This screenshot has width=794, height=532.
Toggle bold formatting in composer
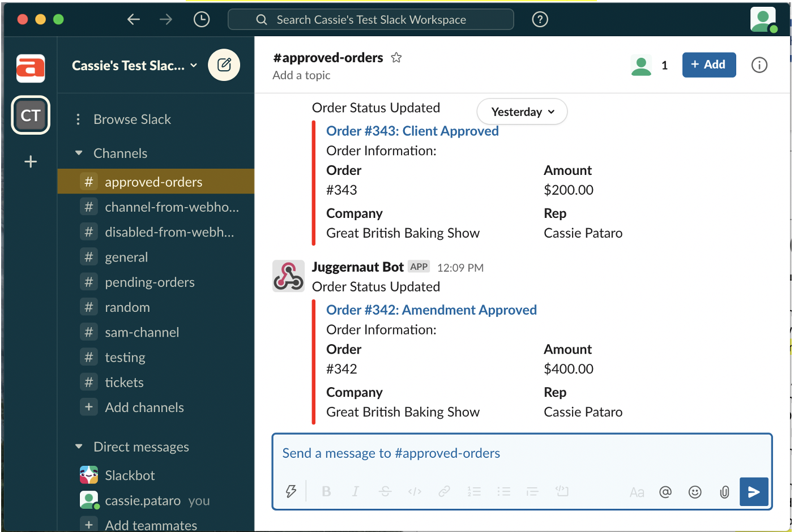[x=326, y=491]
